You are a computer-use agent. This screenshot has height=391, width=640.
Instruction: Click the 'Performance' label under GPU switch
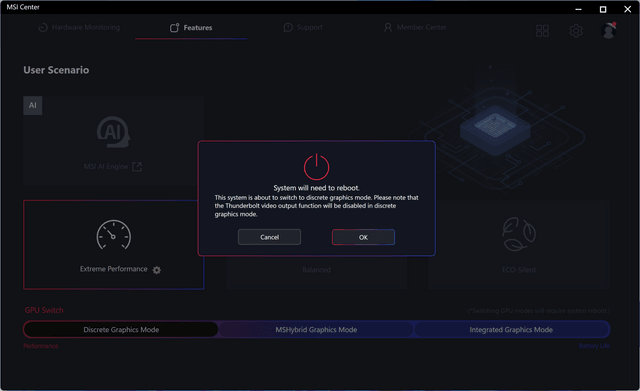pos(41,346)
